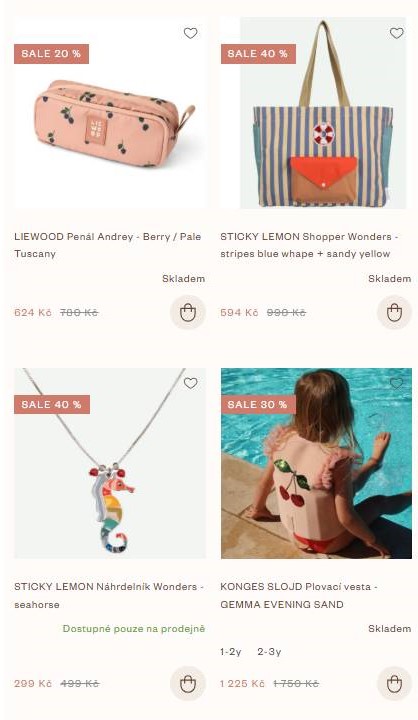This screenshot has height=720, width=418.
Task: View the seahorse necklace image
Action: 110,463
